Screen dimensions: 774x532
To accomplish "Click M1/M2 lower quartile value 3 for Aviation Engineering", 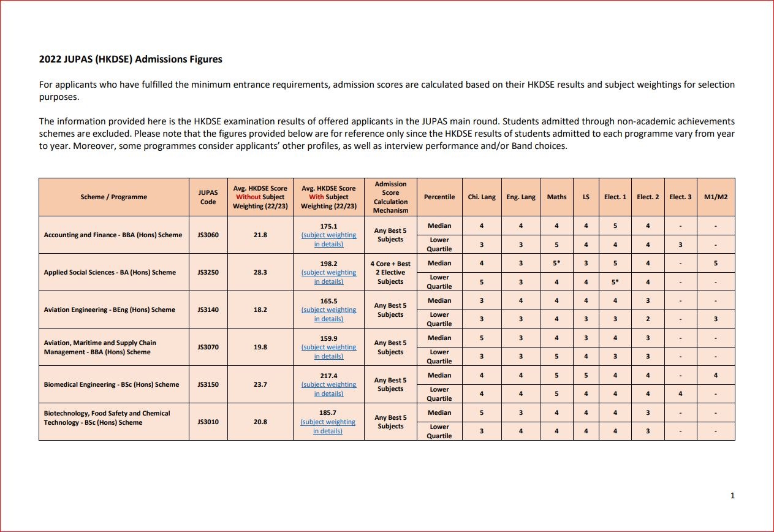I will (716, 319).
